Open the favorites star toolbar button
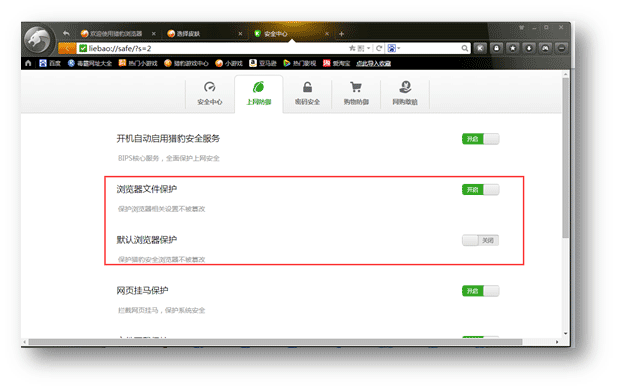The height and width of the screenshot is (390, 617). tap(513, 48)
